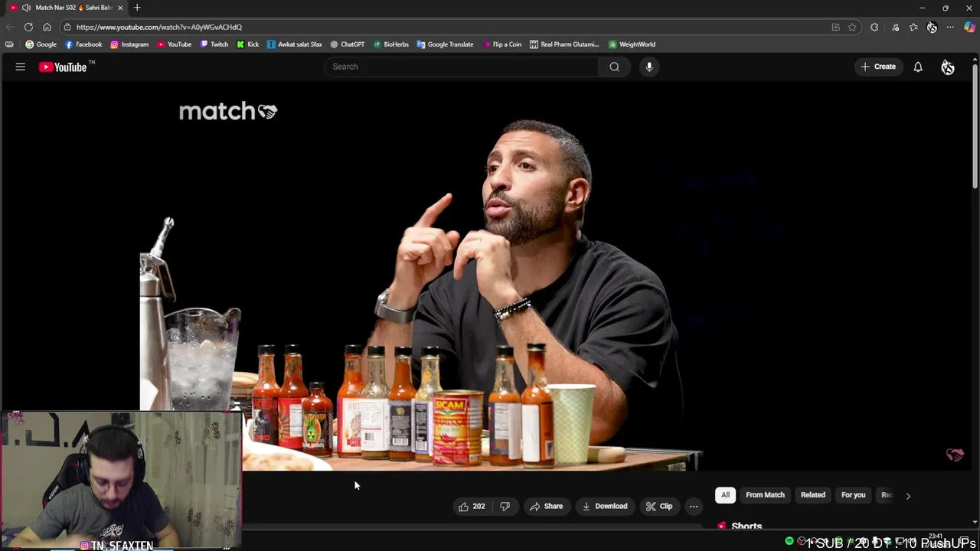Screen dimensions: 980x551
Task: Open the Flip a Coin bookmark
Action: coord(502,44)
